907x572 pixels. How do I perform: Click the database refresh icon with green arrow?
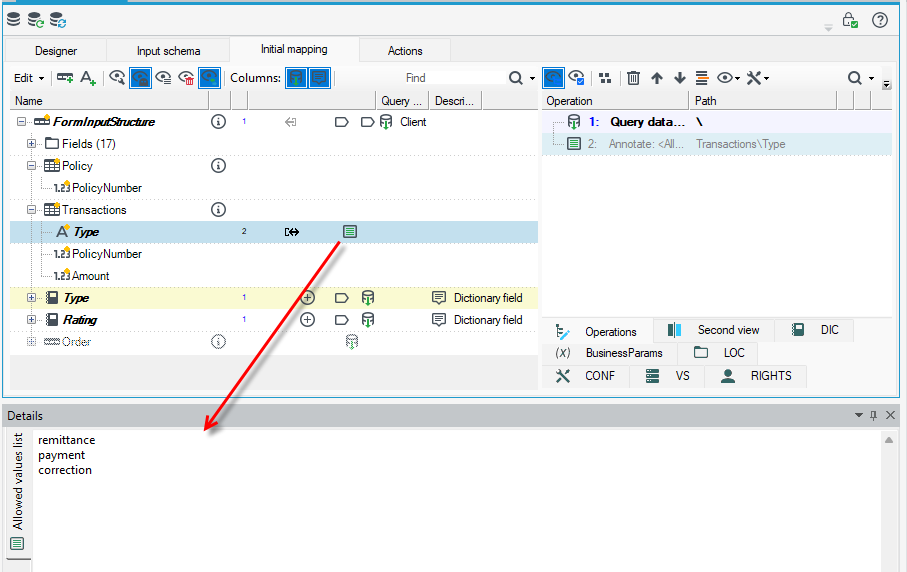[36, 20]
